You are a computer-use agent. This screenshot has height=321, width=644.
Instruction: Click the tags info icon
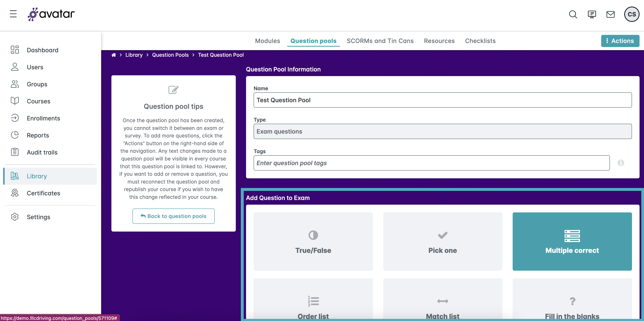point(621,163)
